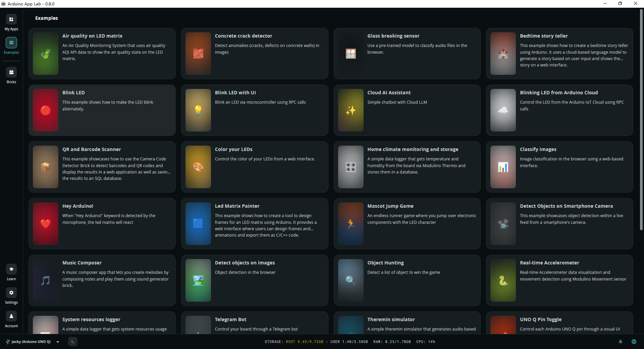
Task: Open Settings gear in sidebar
Action: 11,293
